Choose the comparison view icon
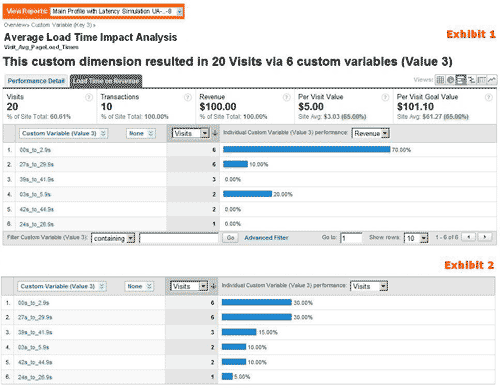Viewport: 500px width, 388px height. click(471, 80)
